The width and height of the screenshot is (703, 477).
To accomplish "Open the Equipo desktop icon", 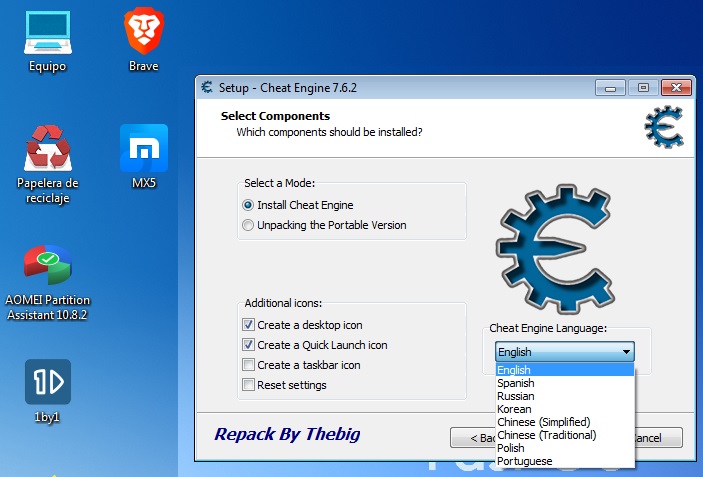I will (48, 42).
